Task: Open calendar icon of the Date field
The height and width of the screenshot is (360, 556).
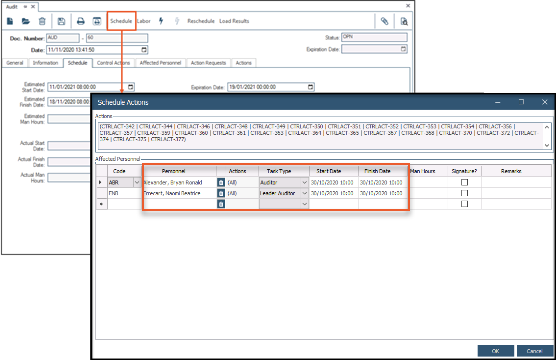Action: point(144,50)
